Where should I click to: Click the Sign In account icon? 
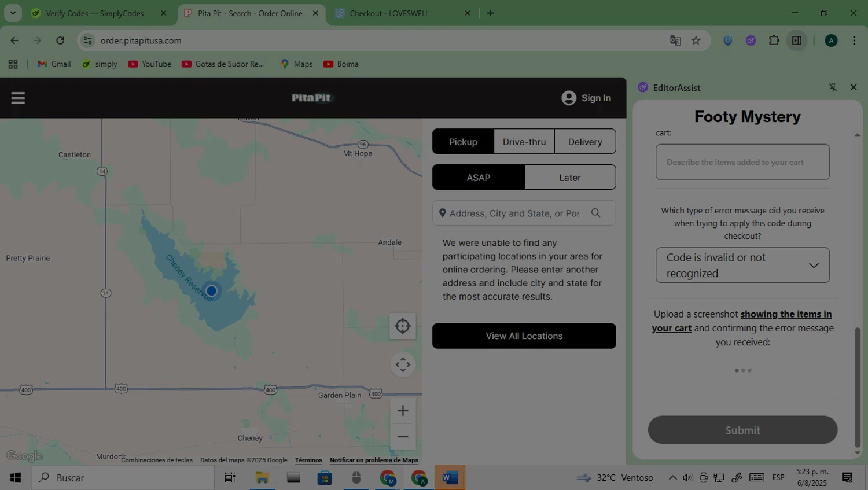[x=569, y=98]
